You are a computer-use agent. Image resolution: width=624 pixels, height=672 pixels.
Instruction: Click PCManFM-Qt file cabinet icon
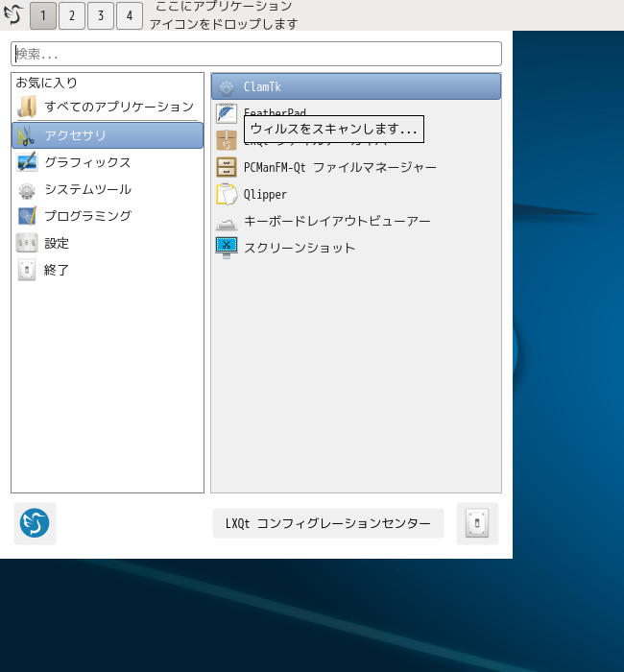[227, 167]
